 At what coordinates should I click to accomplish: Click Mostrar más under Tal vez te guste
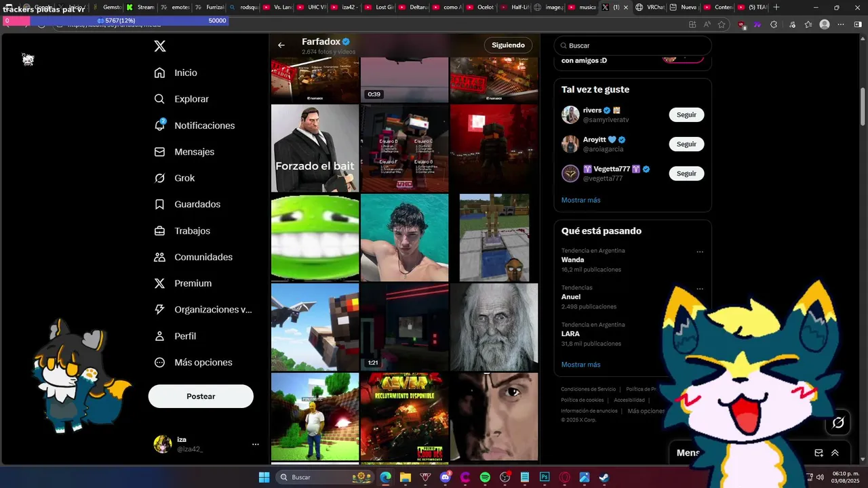(x=580, y=200)
